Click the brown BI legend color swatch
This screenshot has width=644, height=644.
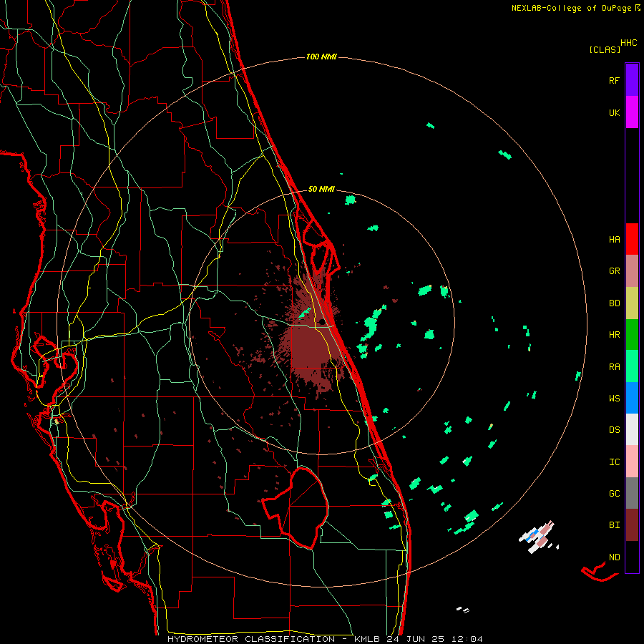pos(632,525)
